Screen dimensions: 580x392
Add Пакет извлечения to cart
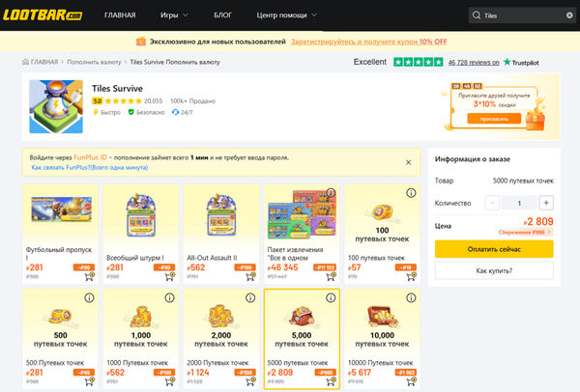coord(331,276)
